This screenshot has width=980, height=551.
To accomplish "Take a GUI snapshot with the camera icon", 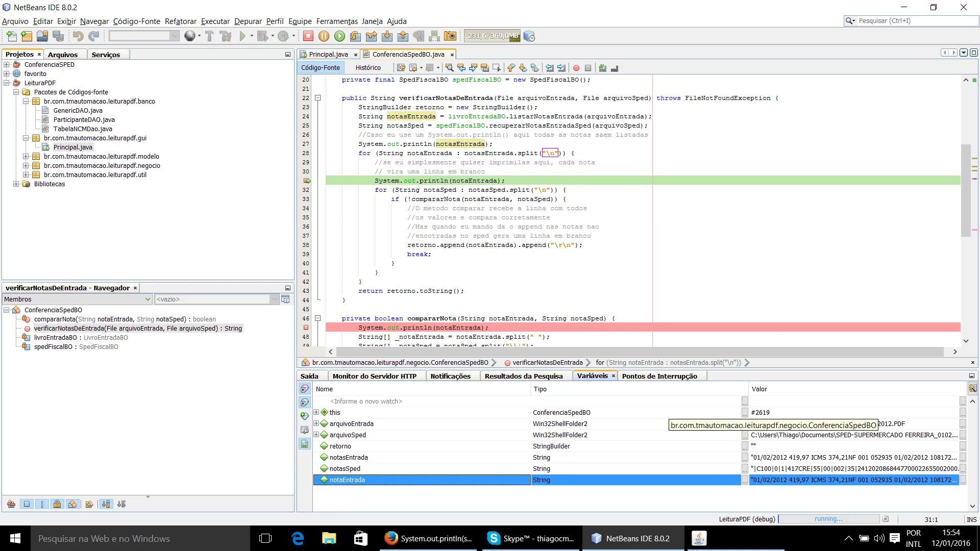I will click(450, 36).
